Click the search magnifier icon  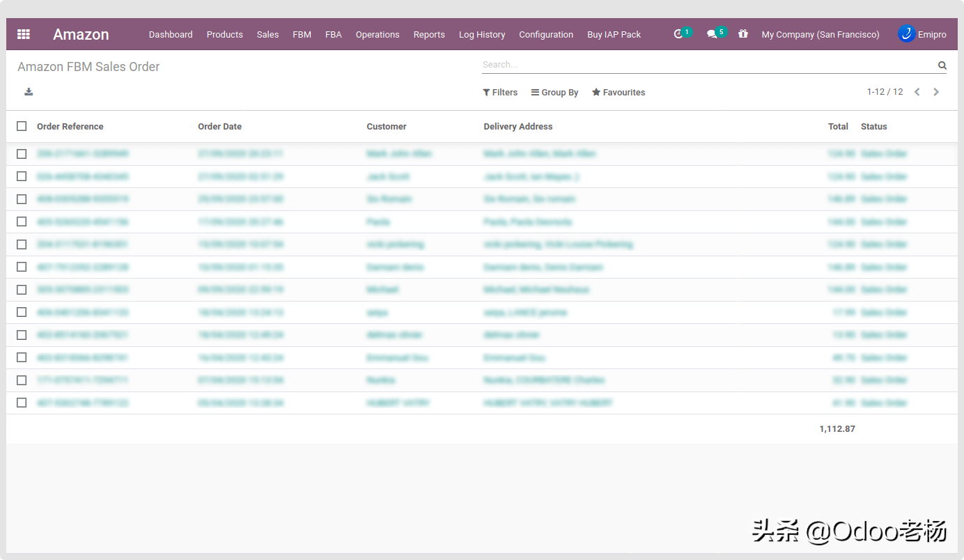(942, 65)
